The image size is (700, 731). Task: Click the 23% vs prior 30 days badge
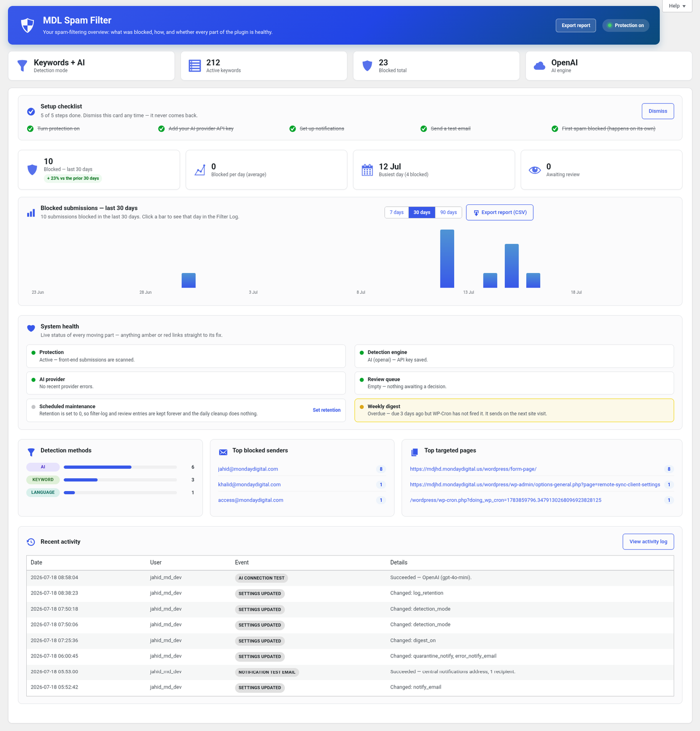[x=73, y=178]
